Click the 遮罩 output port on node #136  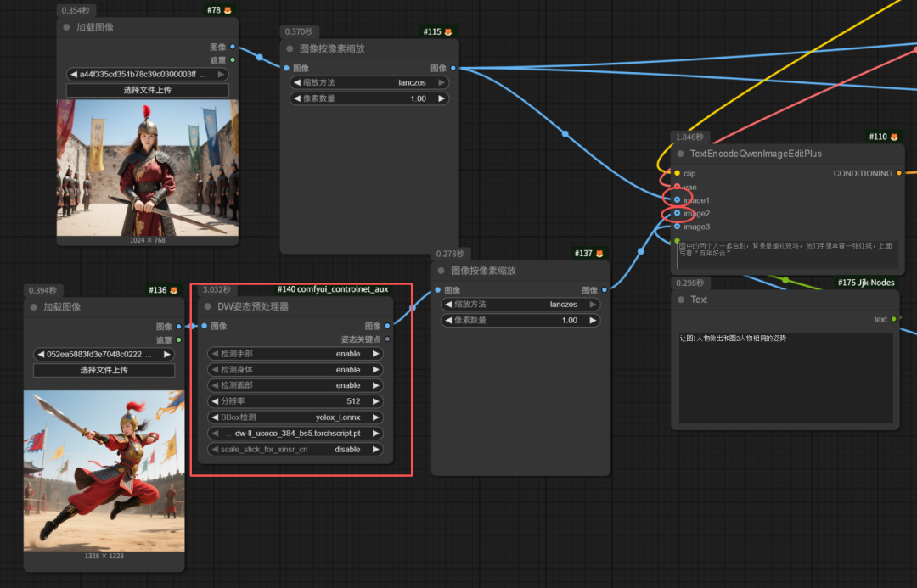179,339
